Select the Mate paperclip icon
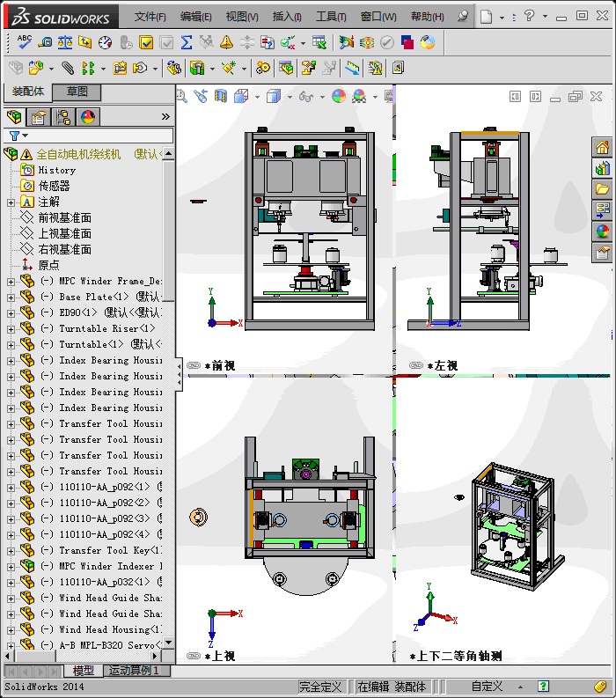Screen dimensions: 616x698 coord(67,68)
